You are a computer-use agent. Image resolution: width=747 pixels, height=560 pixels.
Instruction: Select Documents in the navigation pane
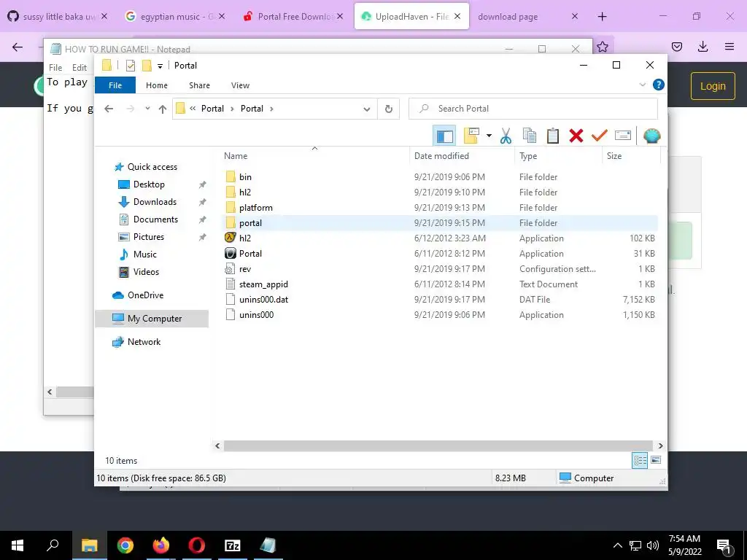[155, 219]
